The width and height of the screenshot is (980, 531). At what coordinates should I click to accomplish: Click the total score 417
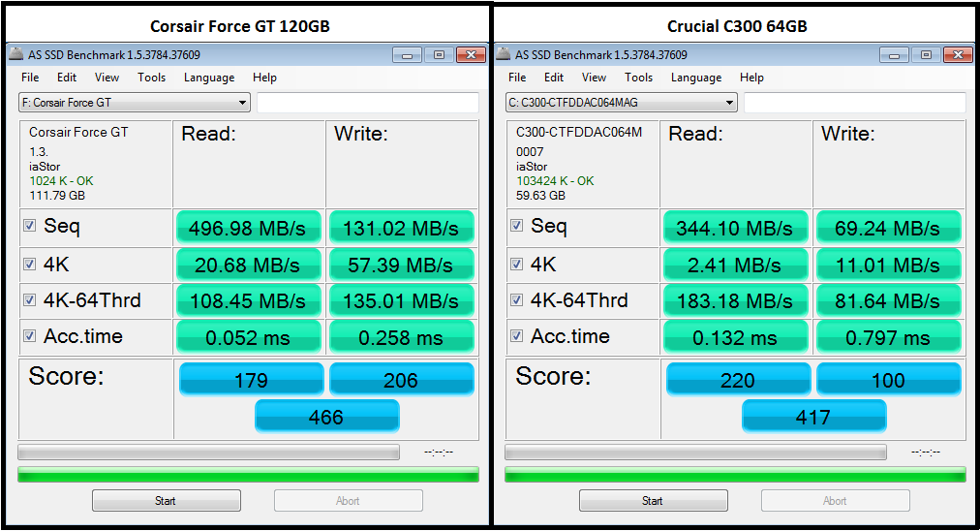pos(813,417)
